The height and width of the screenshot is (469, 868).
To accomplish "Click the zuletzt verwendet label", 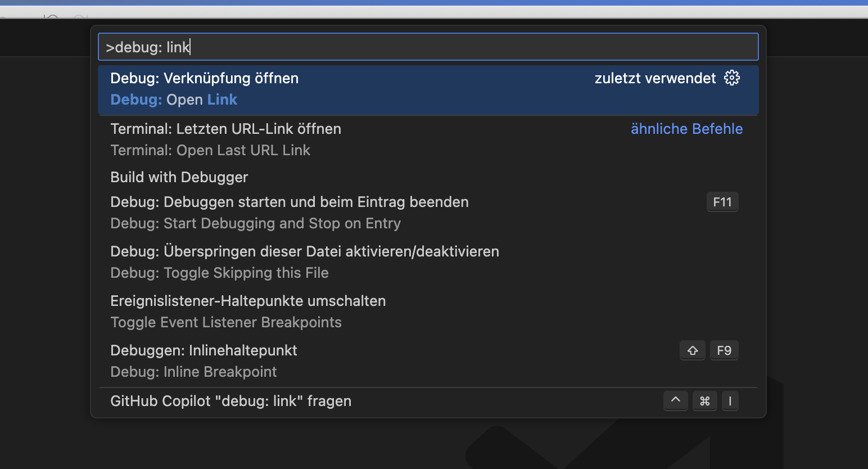I will coord(655,78).
